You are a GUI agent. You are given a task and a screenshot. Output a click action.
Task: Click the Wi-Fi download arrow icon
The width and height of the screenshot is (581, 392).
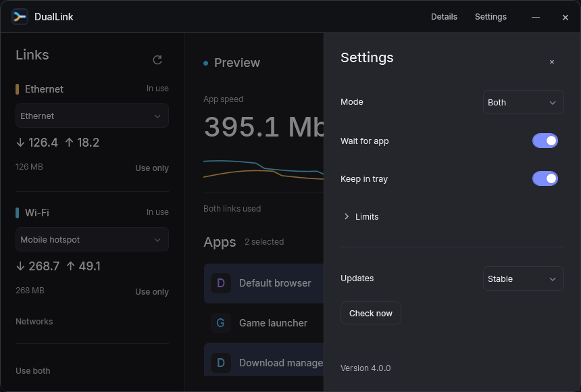(x=20, y=266)
